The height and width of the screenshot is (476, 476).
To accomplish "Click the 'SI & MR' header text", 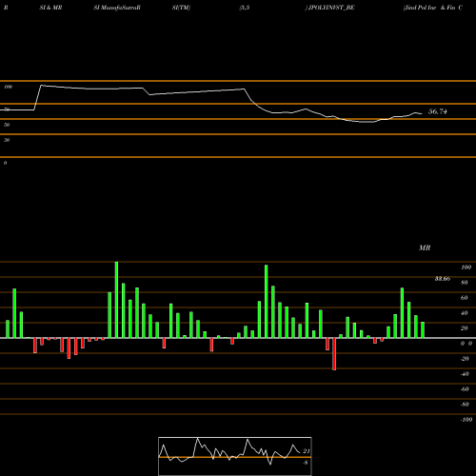I will coord(50,8).
